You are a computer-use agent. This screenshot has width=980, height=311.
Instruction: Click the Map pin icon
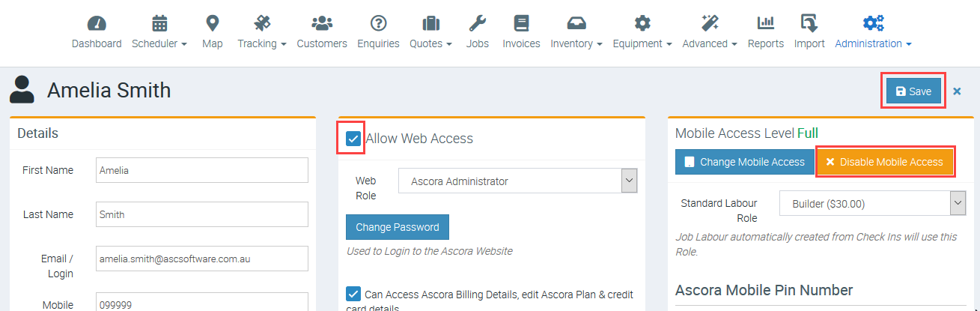tap(213, 23)
